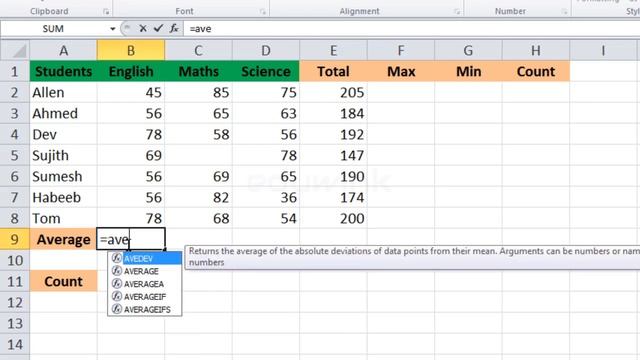Viewport: 640px width, 360px height.
Task: Expand the Name Box dropdown arrow
Action: pyautogui.click(x=113, y=29)
